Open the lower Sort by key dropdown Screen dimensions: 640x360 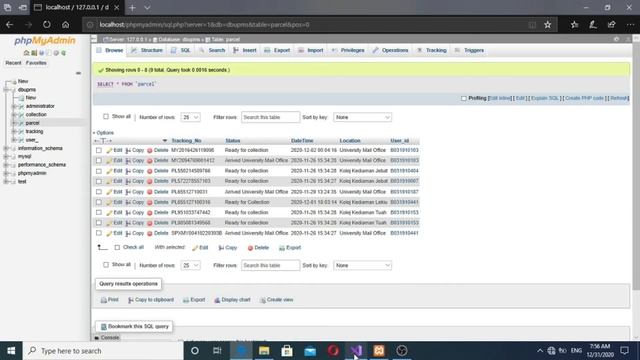[362, 265]
